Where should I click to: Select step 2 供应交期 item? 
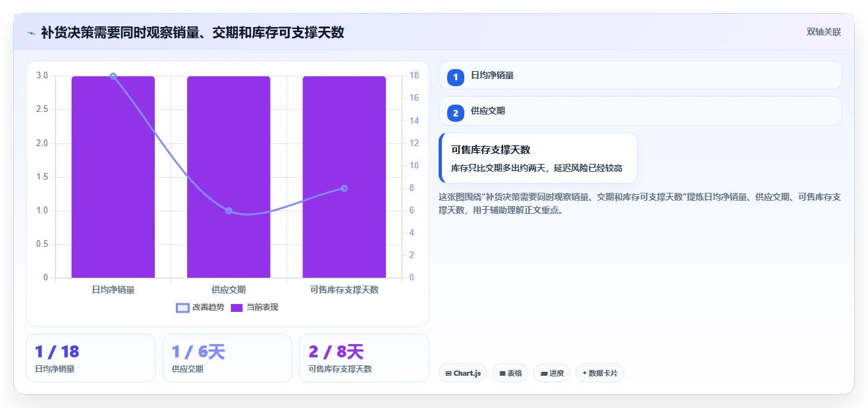(x=640, y=111)
